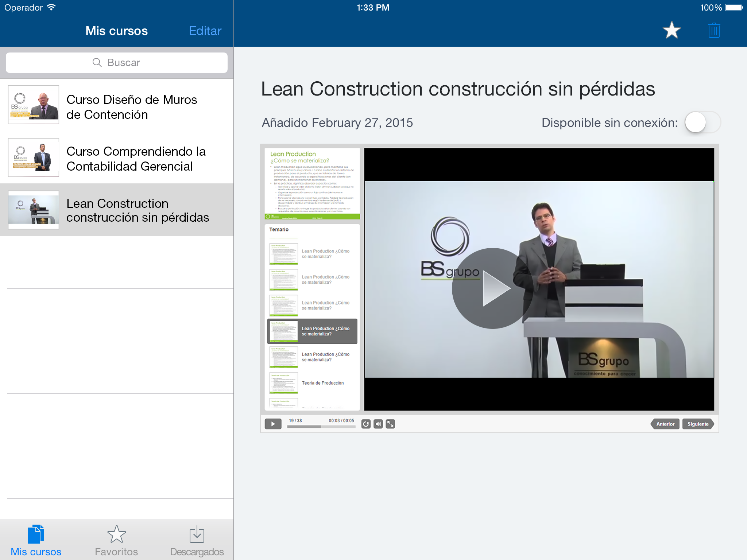Expand video with fullscreen icon

tap(390, 424)
